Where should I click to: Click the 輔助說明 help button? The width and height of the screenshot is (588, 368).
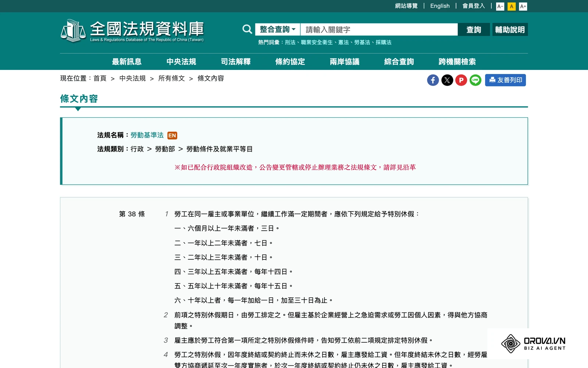coord(510,29)
